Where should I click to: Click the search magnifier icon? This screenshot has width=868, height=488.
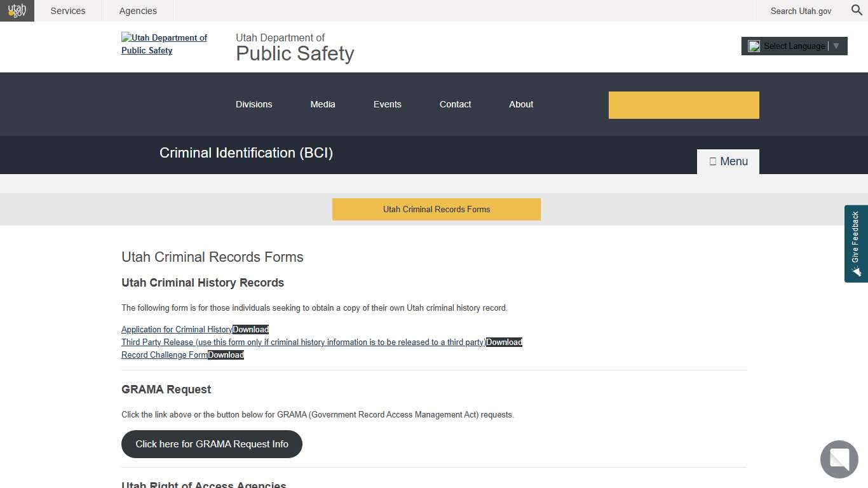click(857, 11)
